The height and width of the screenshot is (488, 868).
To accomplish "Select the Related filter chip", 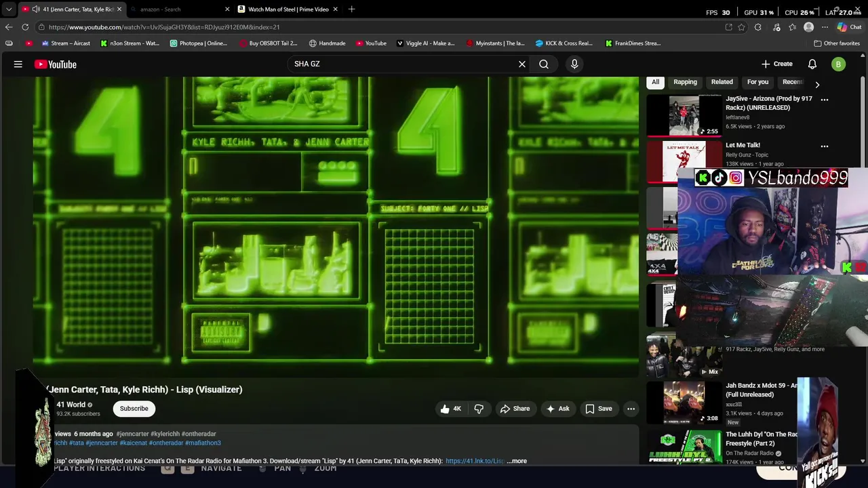I will click(x=722, y=82).
